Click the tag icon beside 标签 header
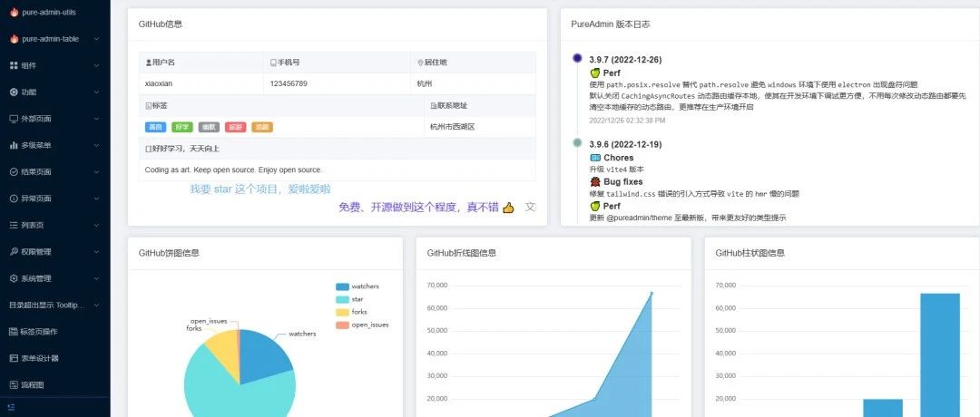Screen dimensions: 980x417 click(148, 106)
